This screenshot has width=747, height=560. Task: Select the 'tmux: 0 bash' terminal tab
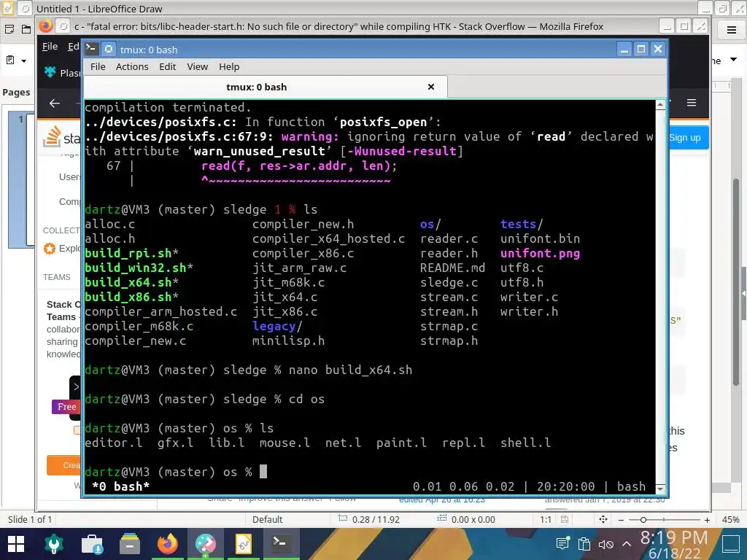[x=256, y=87]
